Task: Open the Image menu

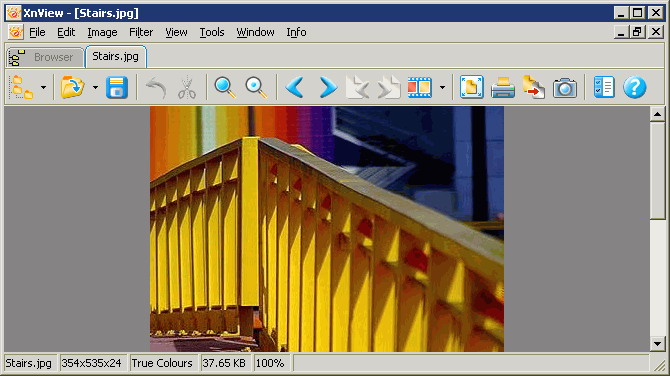Action: click(x=102, y=32)
